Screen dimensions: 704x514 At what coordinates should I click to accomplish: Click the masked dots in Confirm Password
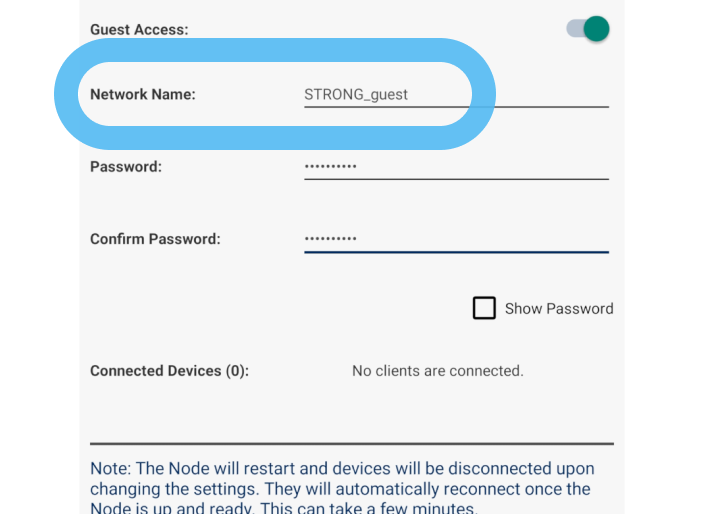point(330,239)
